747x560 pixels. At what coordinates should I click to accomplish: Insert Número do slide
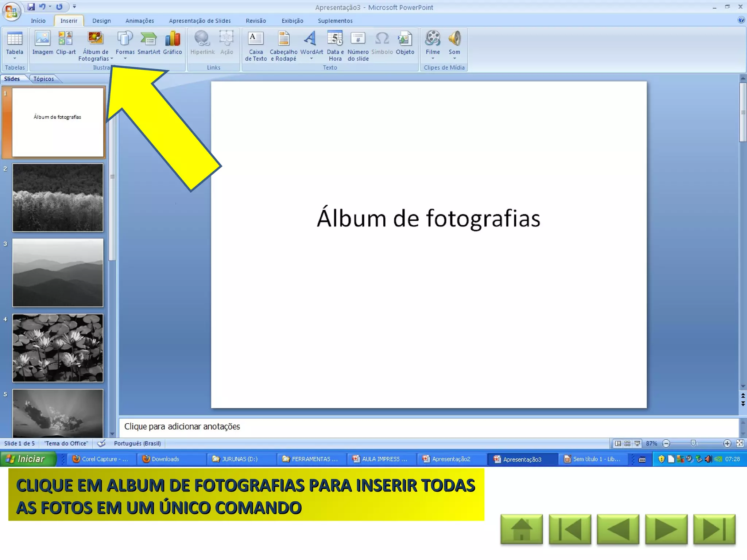click(358, 46)
